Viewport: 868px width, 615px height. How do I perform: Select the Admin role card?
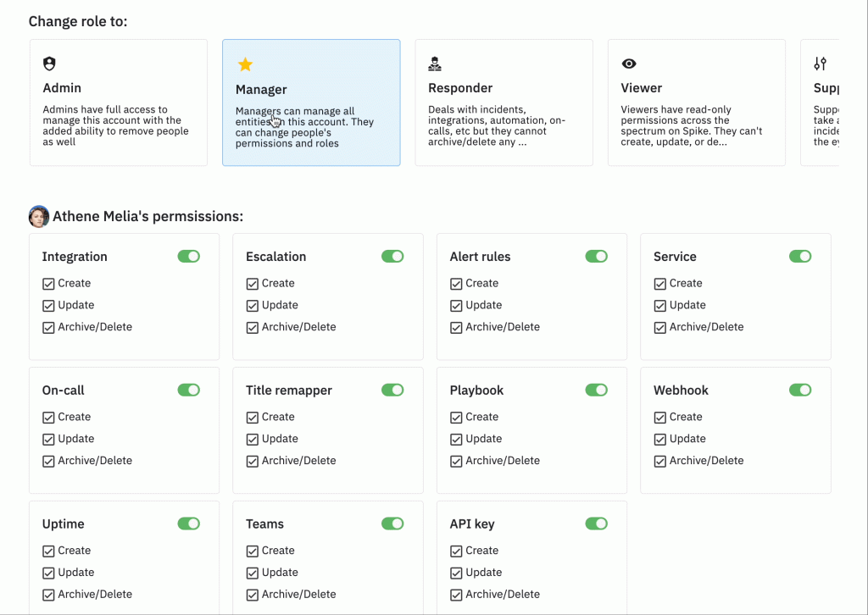click(x=118, y=102)
